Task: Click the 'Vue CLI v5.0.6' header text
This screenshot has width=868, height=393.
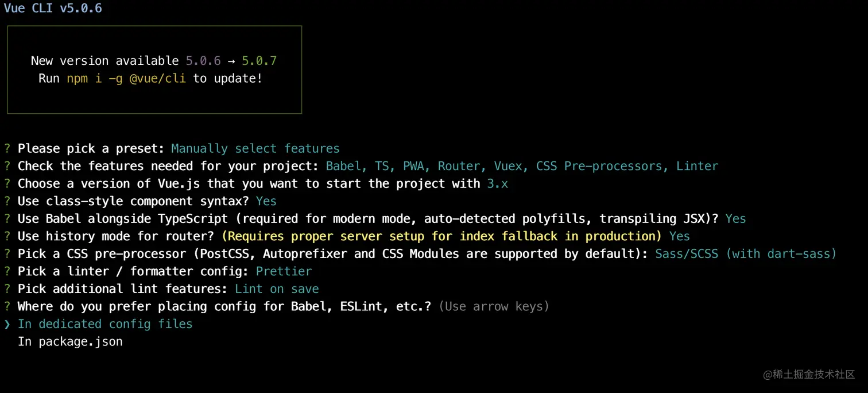Action: tap(53, 8)
